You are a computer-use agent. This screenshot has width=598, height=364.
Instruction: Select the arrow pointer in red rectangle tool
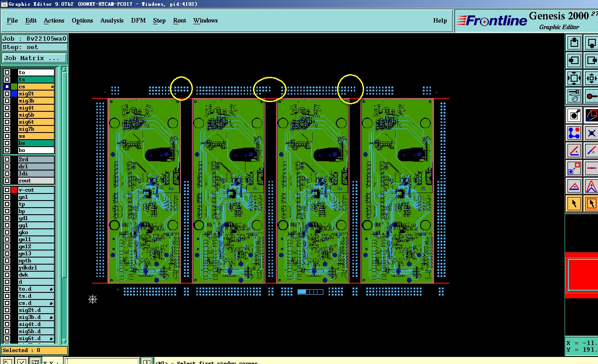point(591,204)
